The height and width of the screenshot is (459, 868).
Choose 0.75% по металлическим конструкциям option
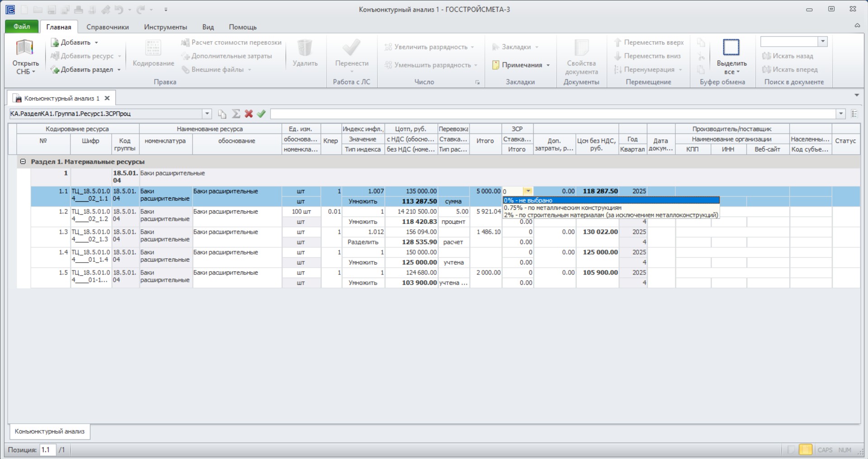click(x=563, y=208)
